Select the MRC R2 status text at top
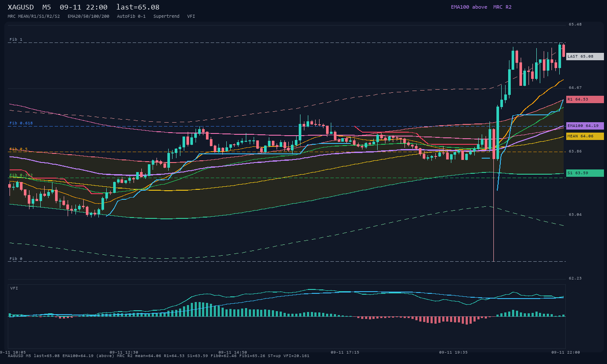This screenshot has width=607, height=364. pos(502,7)
